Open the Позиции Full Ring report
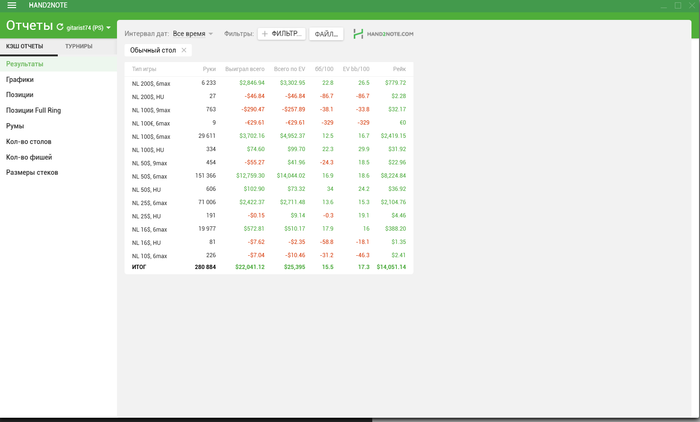Image resolution: width=700 pixels, height=422 pixels. (x=58, y=110)
